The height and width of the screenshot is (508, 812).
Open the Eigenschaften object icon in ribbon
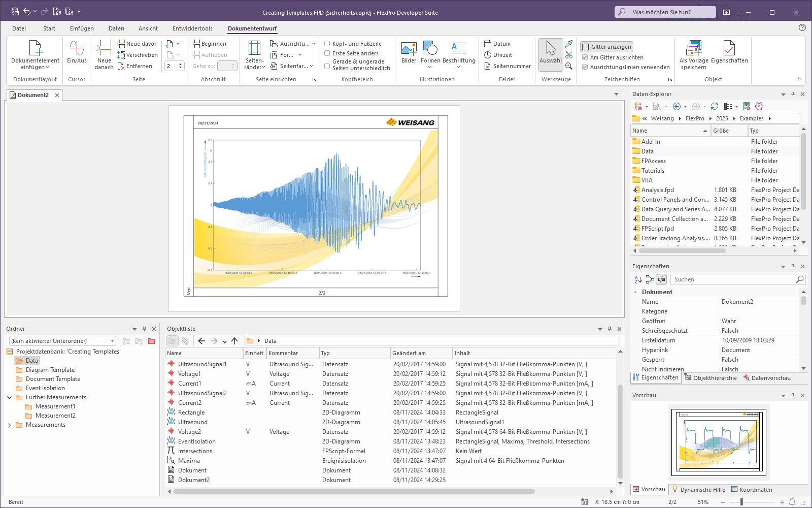[x=729, y=49]
